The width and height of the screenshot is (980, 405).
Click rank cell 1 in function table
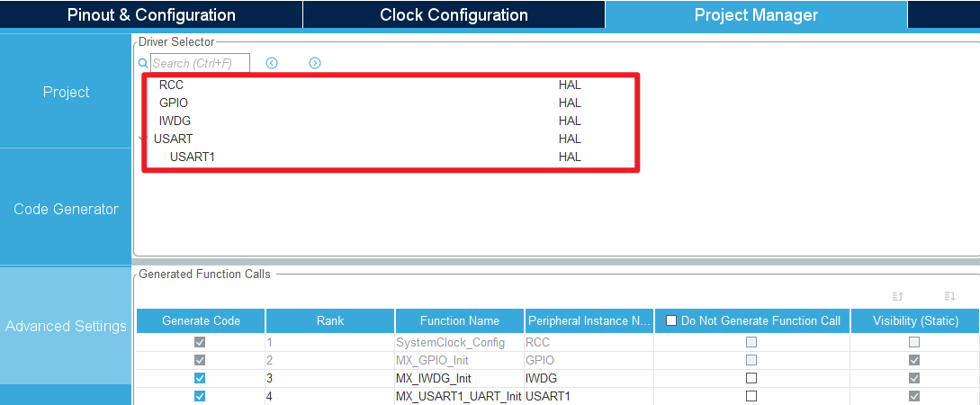pos(330,343)
